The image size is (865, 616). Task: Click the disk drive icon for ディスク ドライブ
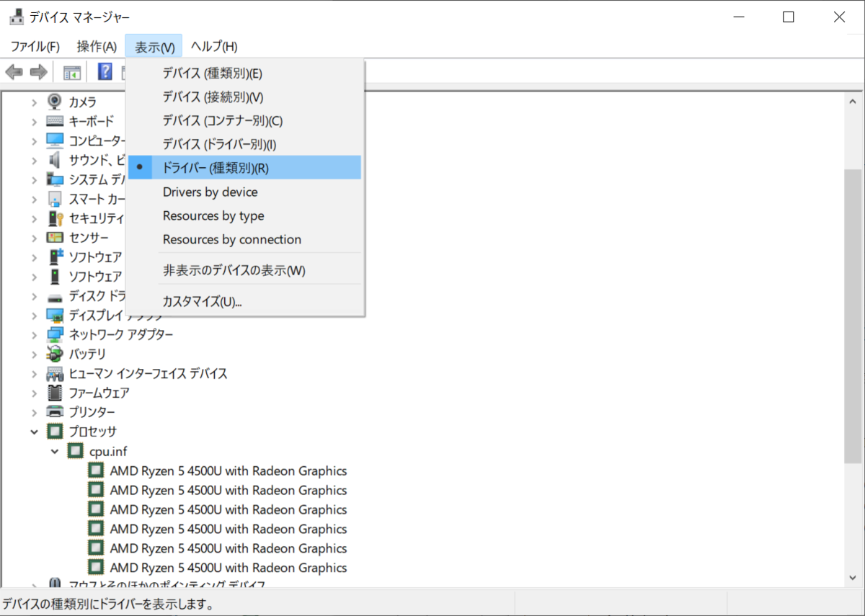(x=55, y=296)
